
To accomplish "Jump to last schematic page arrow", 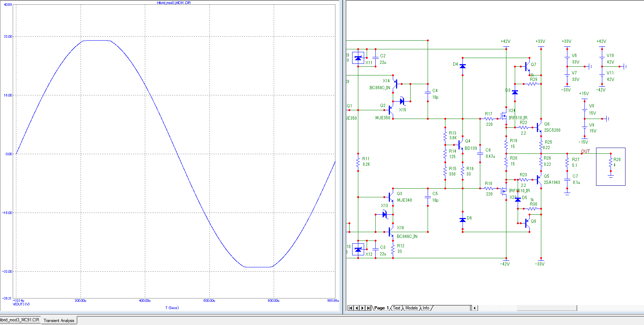I will tap(368, 308).
